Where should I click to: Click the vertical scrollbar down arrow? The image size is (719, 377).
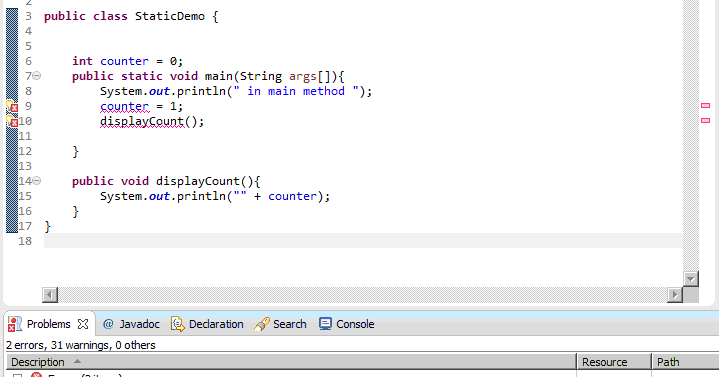pos(691,278)
